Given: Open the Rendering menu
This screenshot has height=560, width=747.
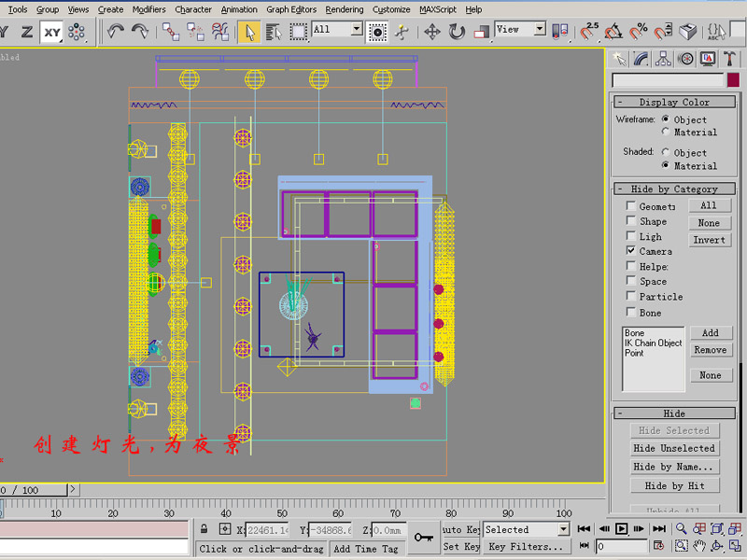Looking at the screenshot, I should point(344,9).
